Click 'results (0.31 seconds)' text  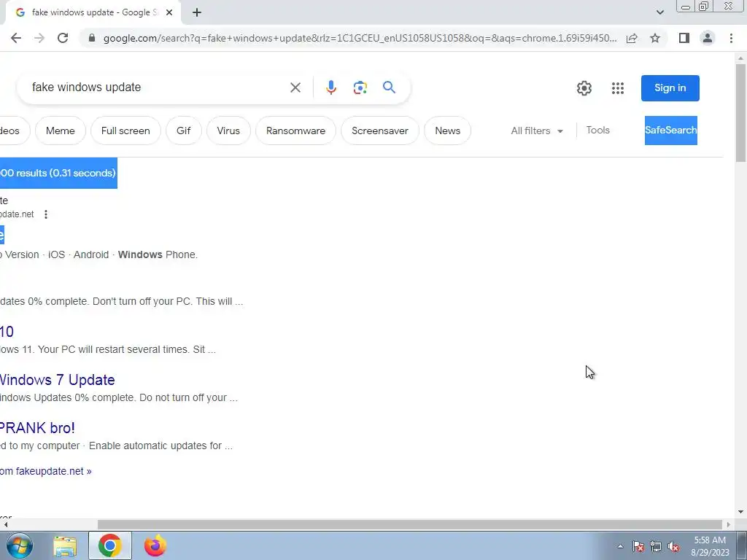tap(66, 173)
